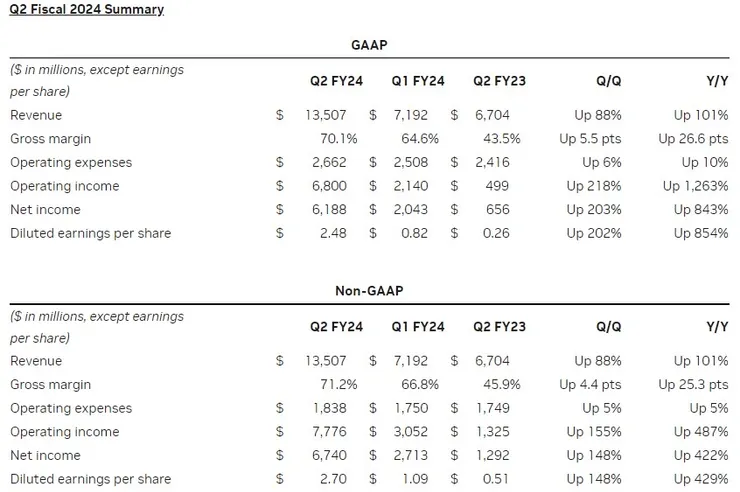Click the Up 5.5 pts cell

pyautogui.click(x=590, y=139)
